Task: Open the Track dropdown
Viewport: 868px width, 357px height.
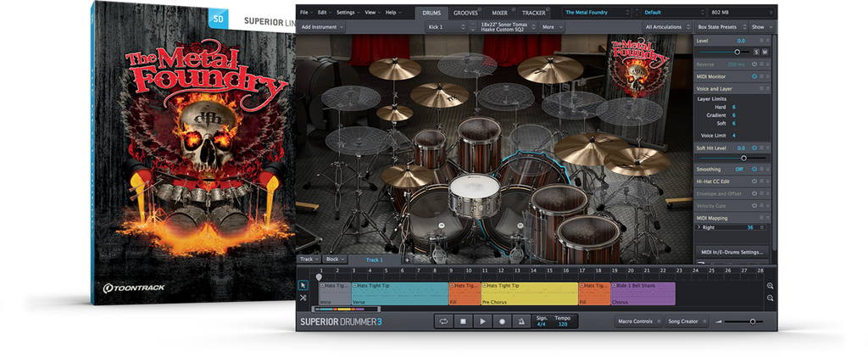Action: click(309, 259)
